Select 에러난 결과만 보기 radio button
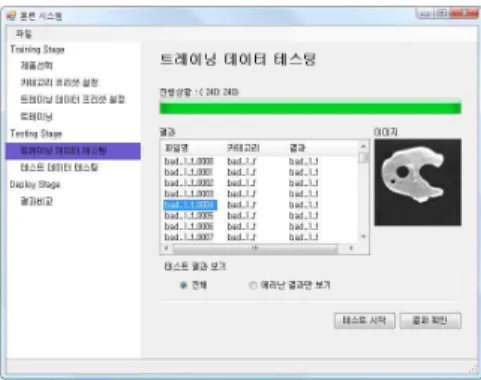This screenshot has width=481, height=380. tap(253, 285)
